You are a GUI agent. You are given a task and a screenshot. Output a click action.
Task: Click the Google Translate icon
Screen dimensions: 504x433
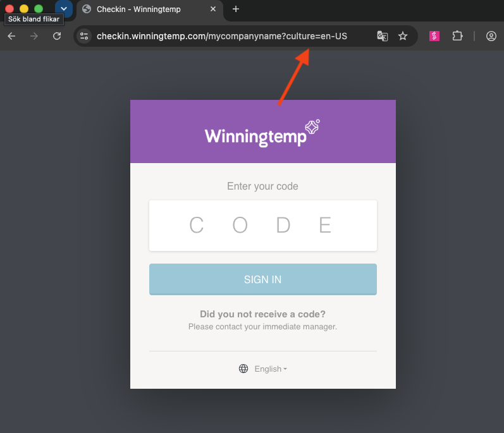[x=382, y=36]
